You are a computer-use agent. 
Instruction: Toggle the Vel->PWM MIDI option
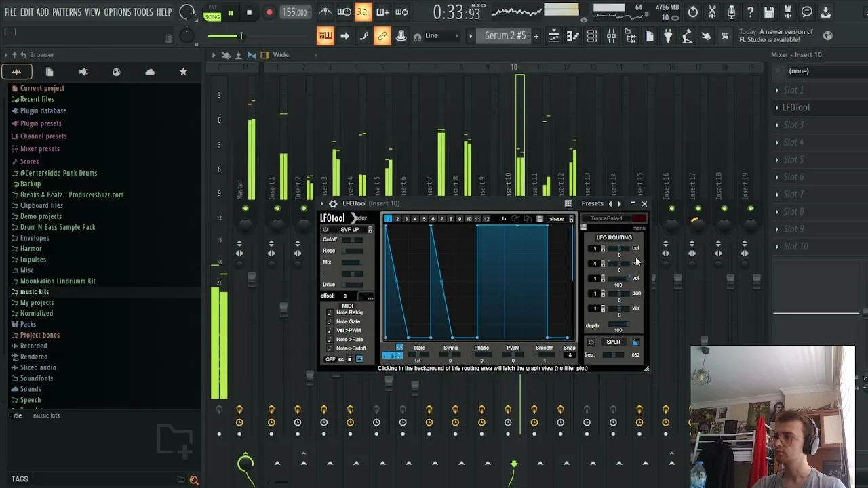(330, 330)
